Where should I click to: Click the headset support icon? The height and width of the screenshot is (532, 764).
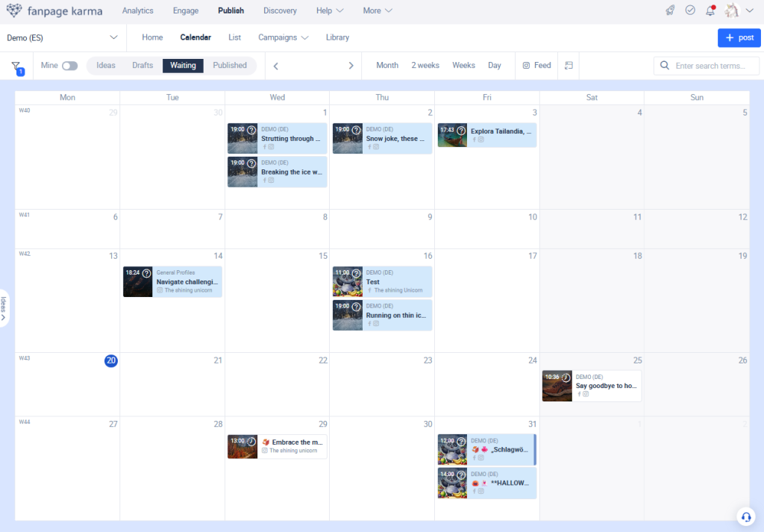pyautogui.click(x=745, y=517)
